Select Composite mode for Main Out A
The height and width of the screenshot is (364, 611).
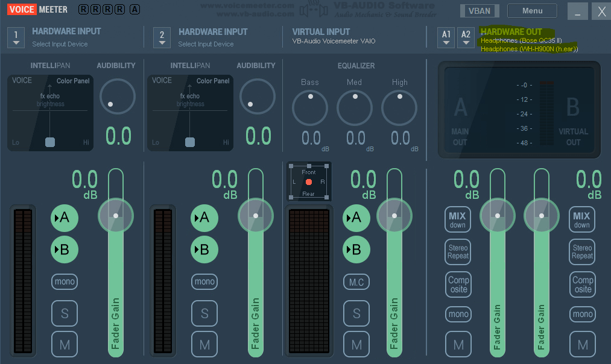[x=458, y=284]
